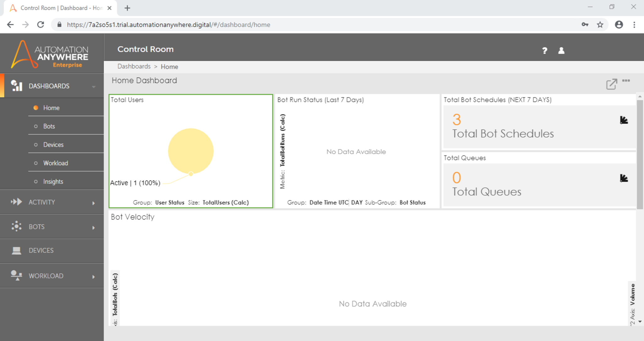
Task: Navigate to Devices dashboard link
Action: point(53,144)
